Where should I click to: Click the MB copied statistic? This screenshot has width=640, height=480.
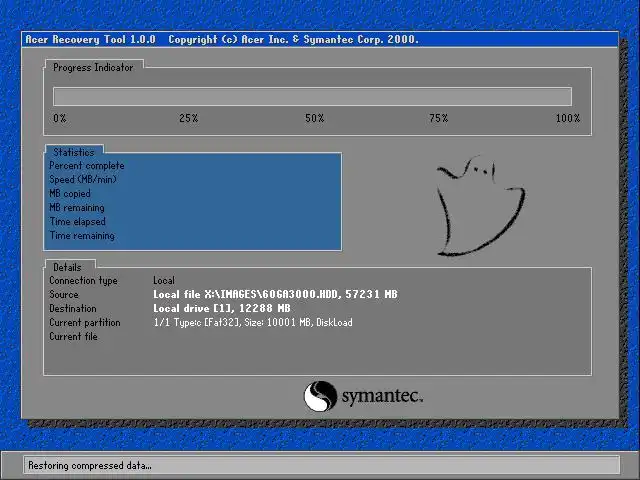pos(70,193)
